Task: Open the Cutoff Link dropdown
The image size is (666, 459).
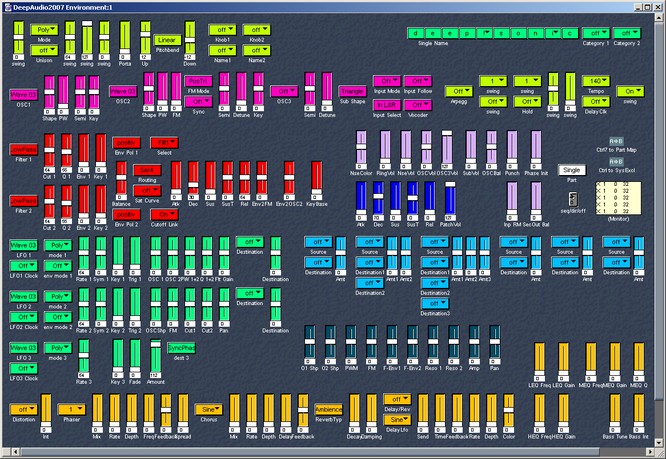Action: (164, 214)
